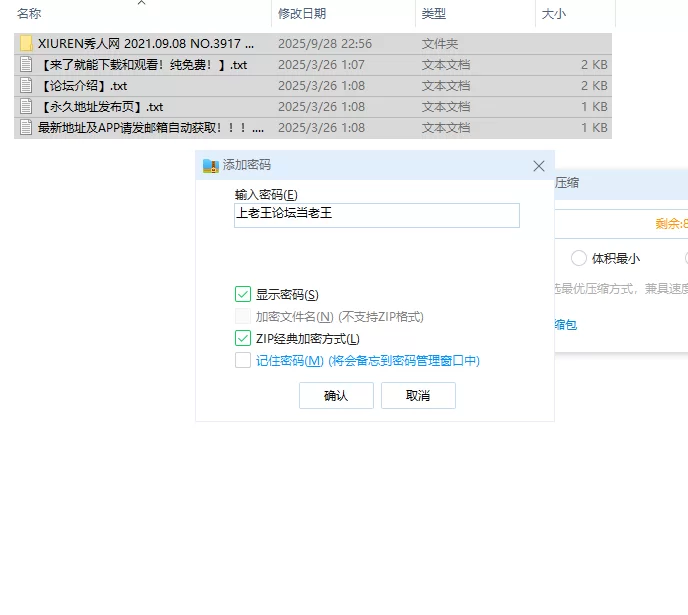Click date 2025/3/26 1:07 cell
The image size is (688, 615).
click(x=321, y=64)
